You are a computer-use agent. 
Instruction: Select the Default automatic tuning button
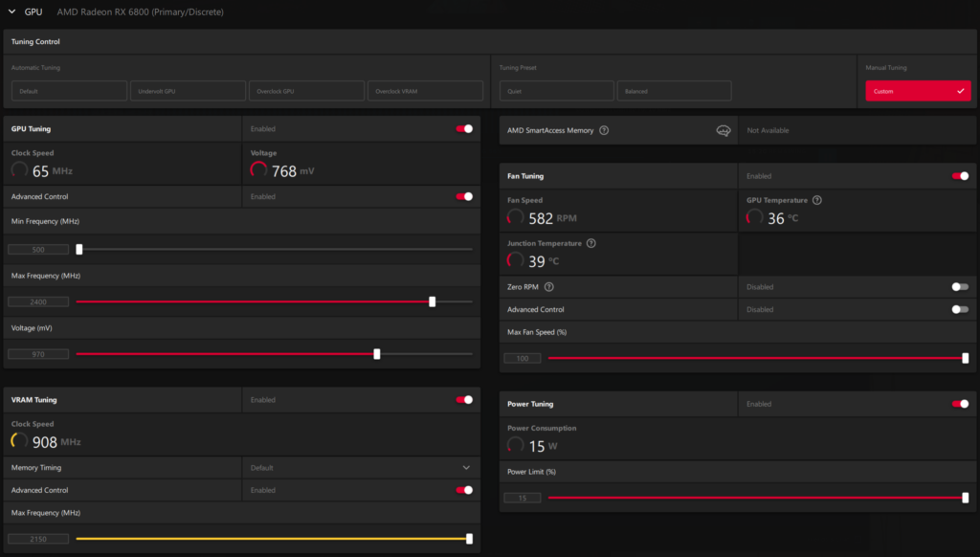(69, 91)
